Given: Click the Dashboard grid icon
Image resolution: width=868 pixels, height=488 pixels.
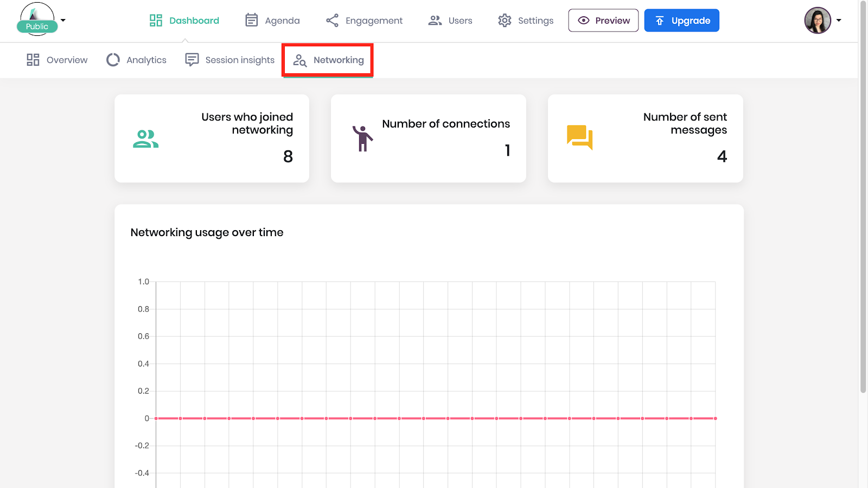Looking at the screenshot, I should (156, 21).
